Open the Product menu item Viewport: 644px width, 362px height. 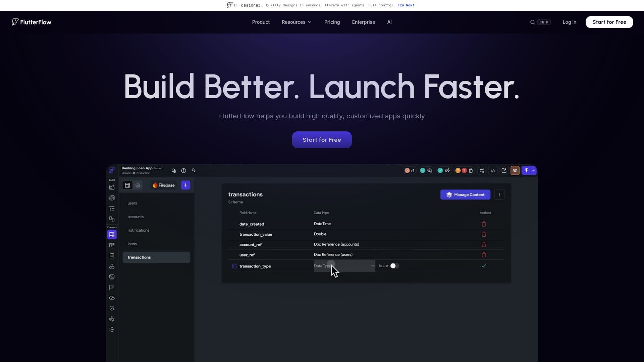click(x=261, y=22)
